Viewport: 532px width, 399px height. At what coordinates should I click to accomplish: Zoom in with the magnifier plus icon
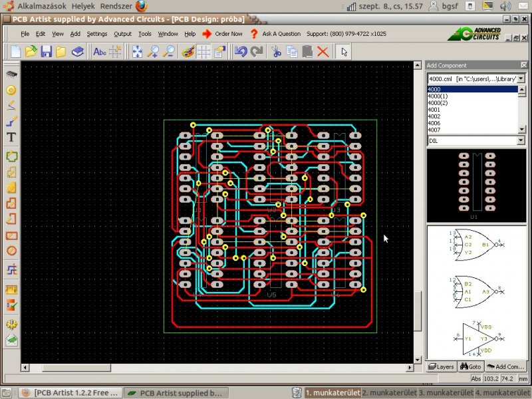point(153,52)
